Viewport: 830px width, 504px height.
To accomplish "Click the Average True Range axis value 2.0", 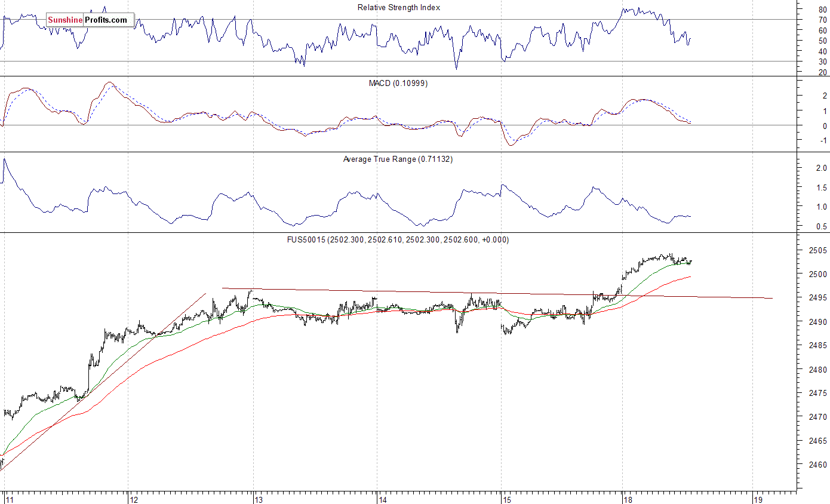I will [821, 169].
